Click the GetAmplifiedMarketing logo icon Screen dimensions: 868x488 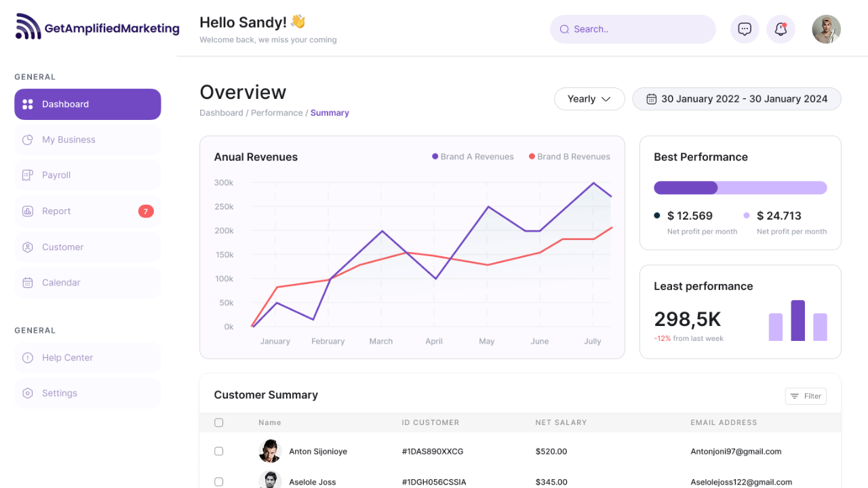coord(28,26)
